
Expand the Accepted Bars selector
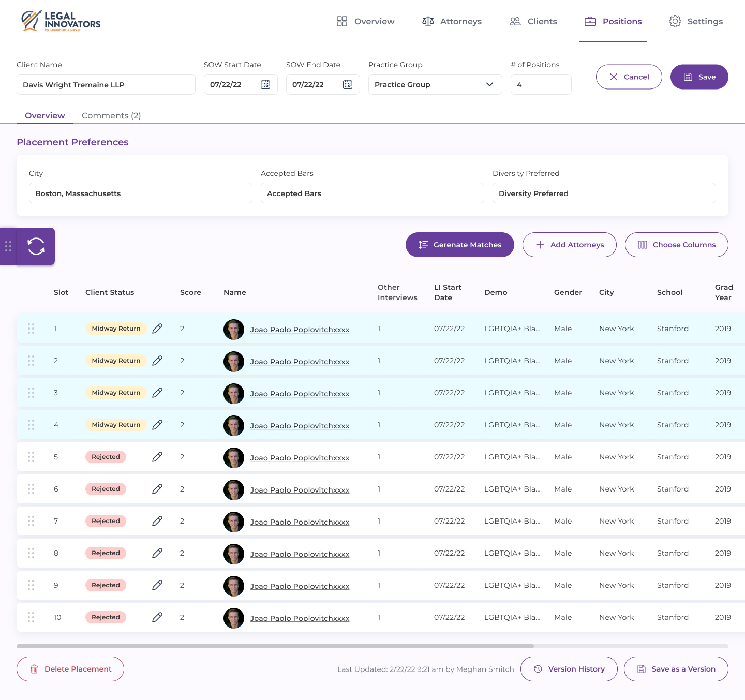tap(372, 193)
